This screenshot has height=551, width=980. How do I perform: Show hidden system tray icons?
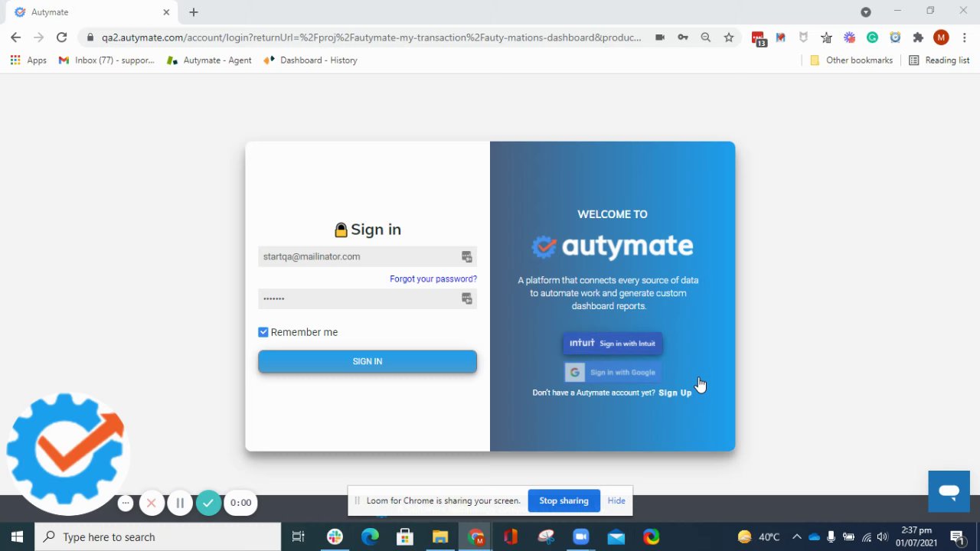[x=796, y=537]
